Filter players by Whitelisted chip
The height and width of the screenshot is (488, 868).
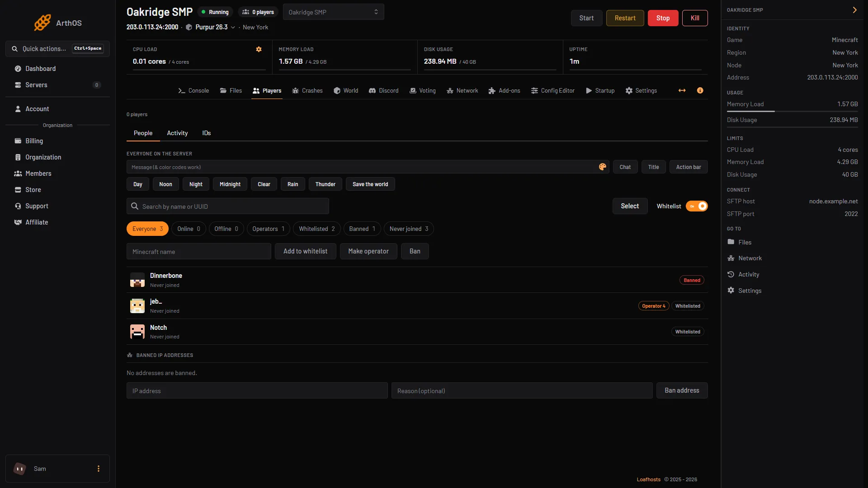pos(316,229)
